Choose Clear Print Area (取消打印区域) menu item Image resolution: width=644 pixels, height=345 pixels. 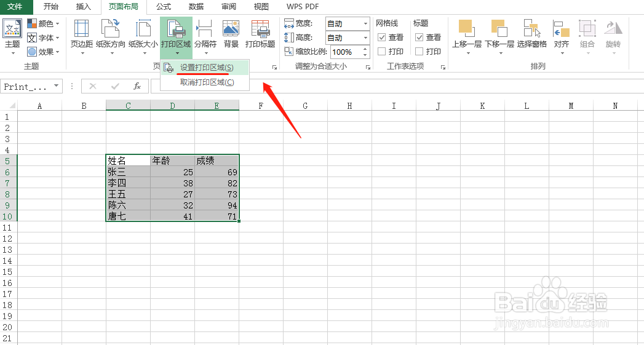click(205, 82)
